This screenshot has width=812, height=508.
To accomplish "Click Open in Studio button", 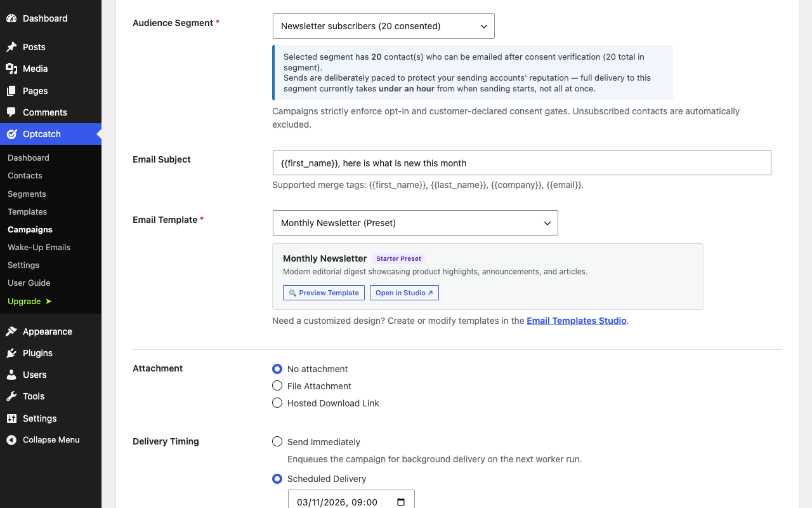I will coord(404,293).
